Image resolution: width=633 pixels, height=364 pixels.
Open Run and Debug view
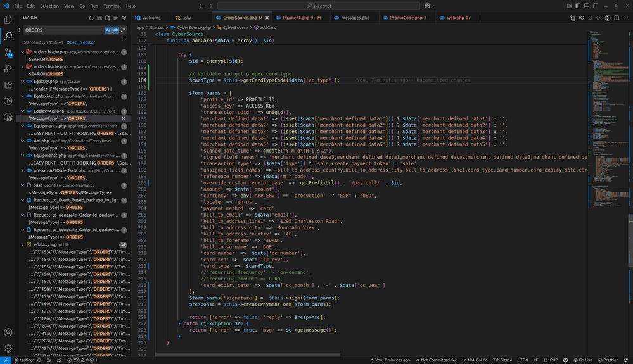8,68
